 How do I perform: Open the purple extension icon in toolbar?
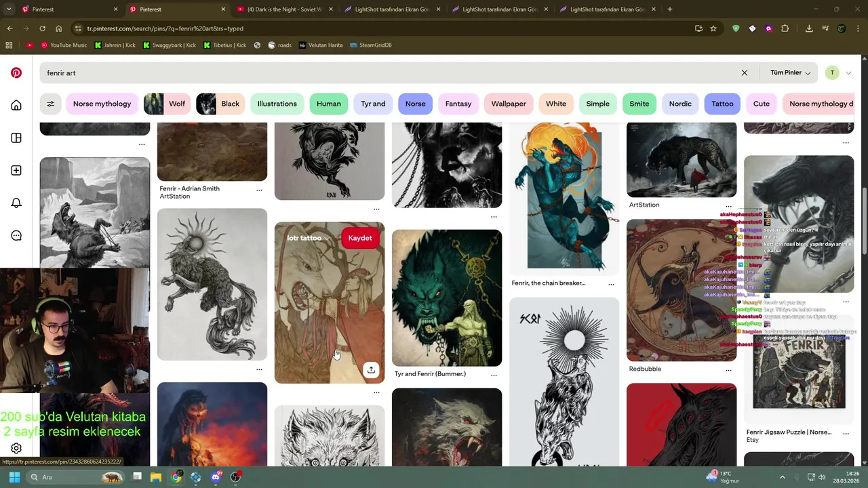click(768, 28)
